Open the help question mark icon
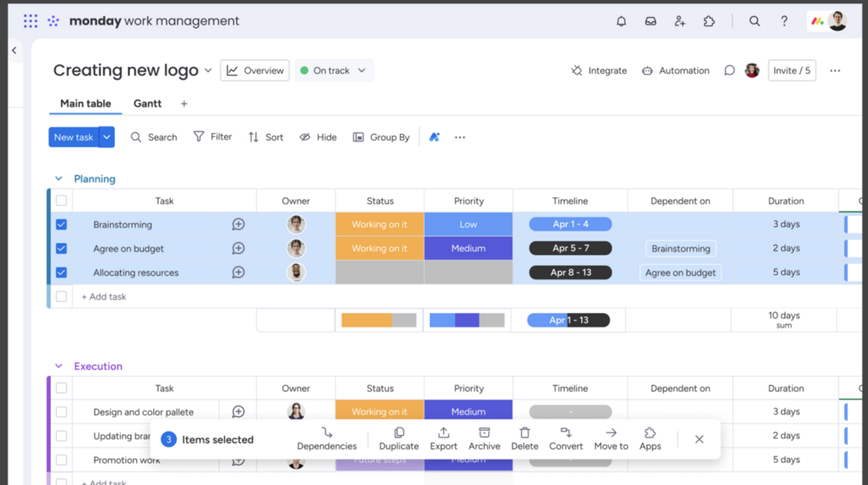This screenshot has height=485, width=868. click(784, 21)
